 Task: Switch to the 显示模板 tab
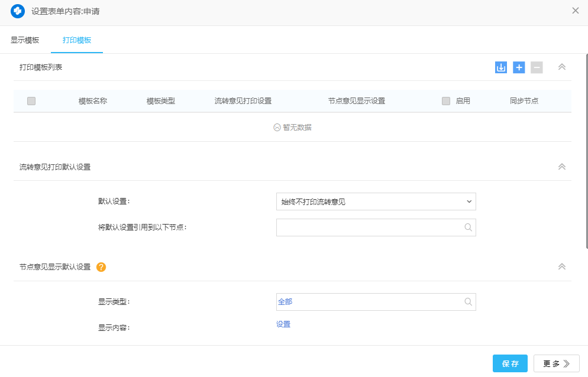(x=25, y=40)
